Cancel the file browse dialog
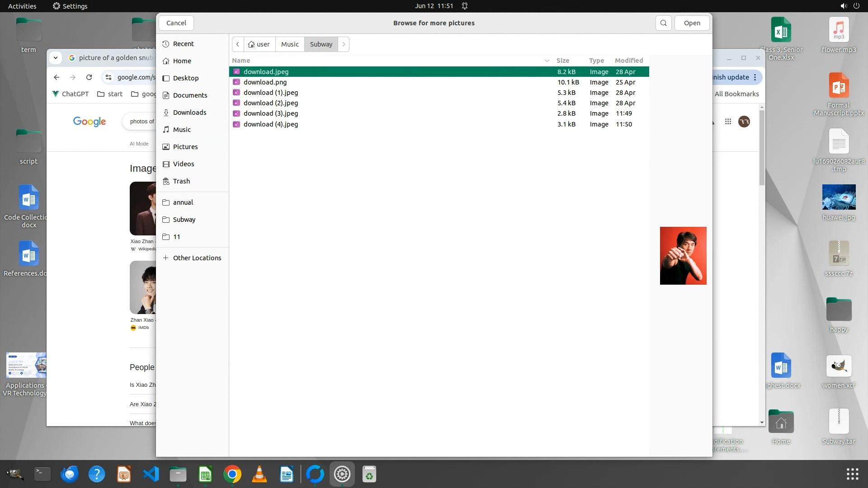This screenshot has width=868, height=488. click(176, 23)
